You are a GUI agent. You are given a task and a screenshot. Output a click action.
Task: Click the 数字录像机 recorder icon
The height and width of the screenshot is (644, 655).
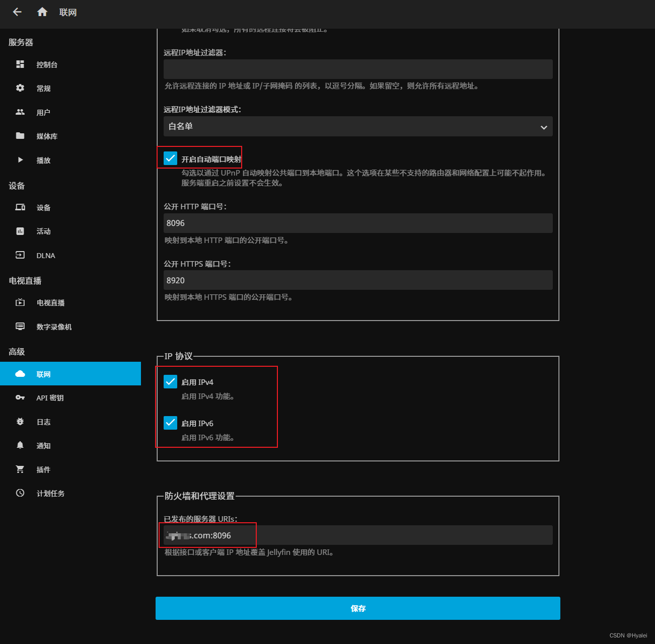(x=20, y=327)
